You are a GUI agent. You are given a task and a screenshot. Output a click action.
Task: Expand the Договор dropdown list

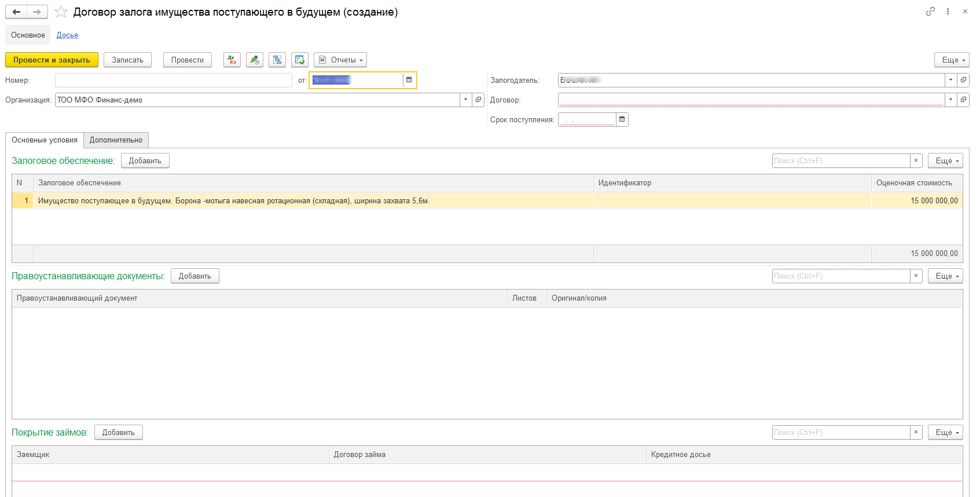(950, 100)
